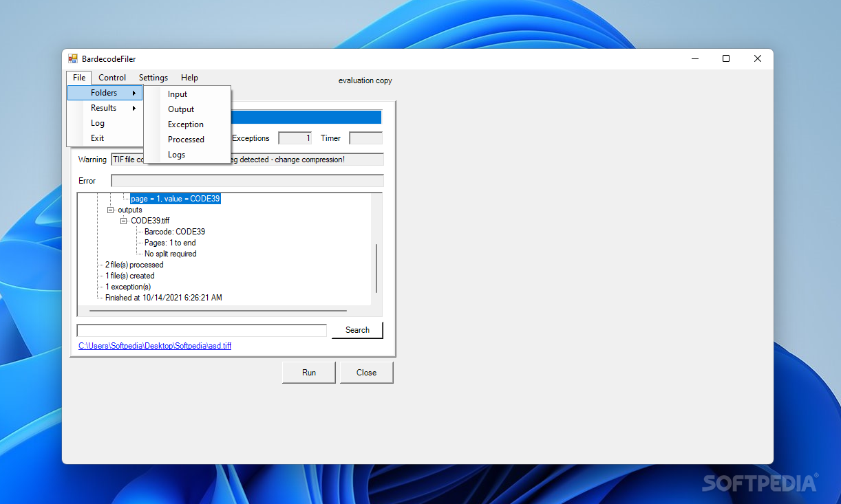Click the tree's horizontal scrollbar
The height and width of the screenshot is (504, 841).
point(218,311)
